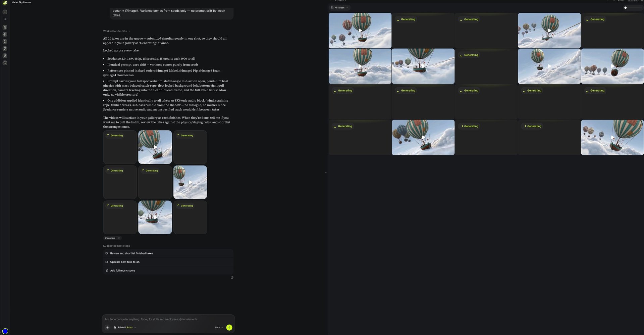Click the Generating tile in gallery's second row

pyautogui.click(x=486, y=66)
